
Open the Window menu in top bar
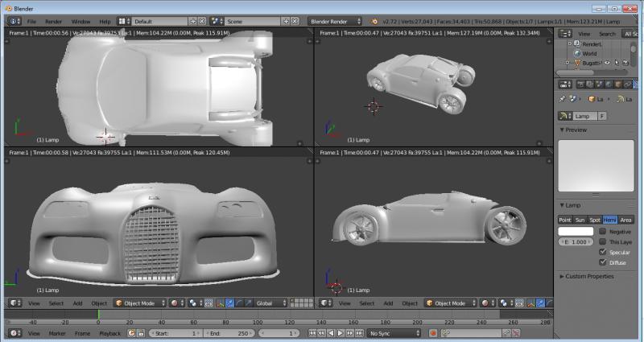(80, 20)
